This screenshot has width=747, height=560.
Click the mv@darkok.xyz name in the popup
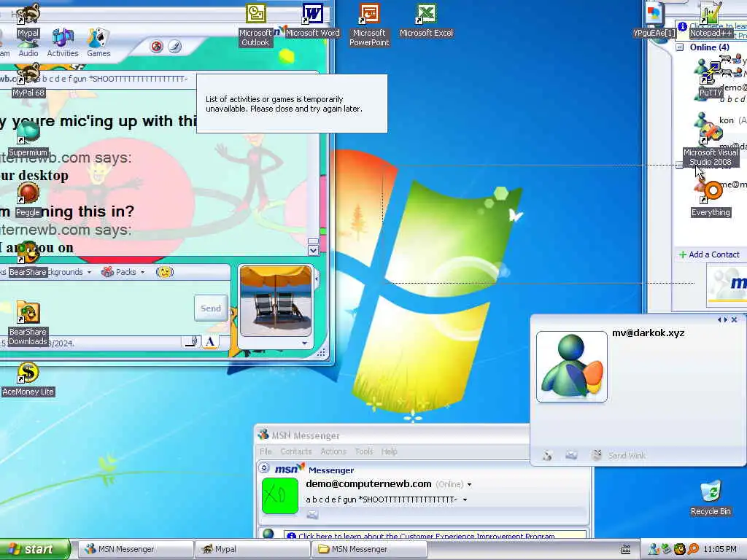point(648,332)
